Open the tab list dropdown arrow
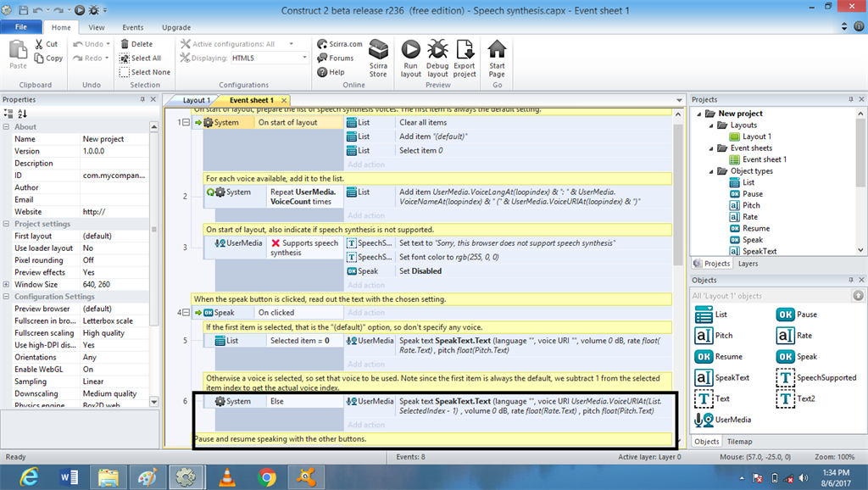This screenshot has width=868, height=490. coord(679,100)
